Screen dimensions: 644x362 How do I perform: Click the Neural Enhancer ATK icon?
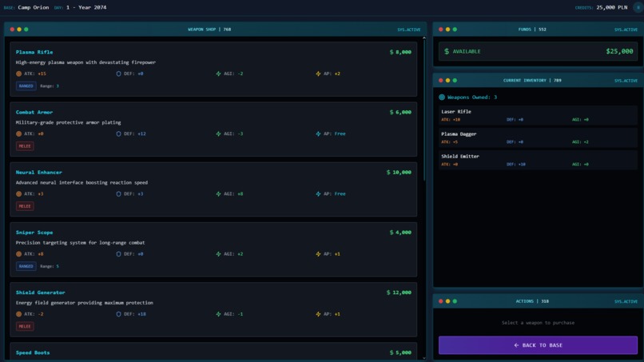coord(18,194)
